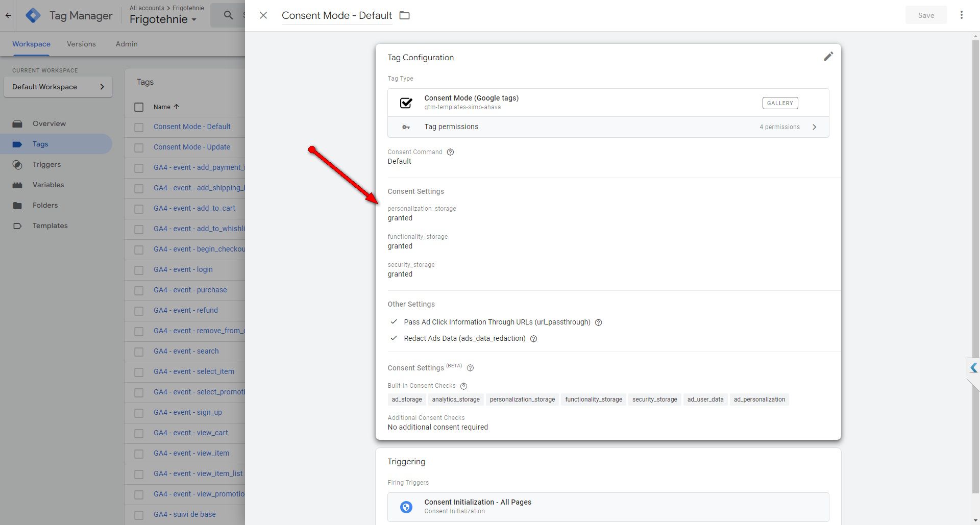Expand the Default Workspace selector
This screenshot has height=525, width=980.
(58, 87)
